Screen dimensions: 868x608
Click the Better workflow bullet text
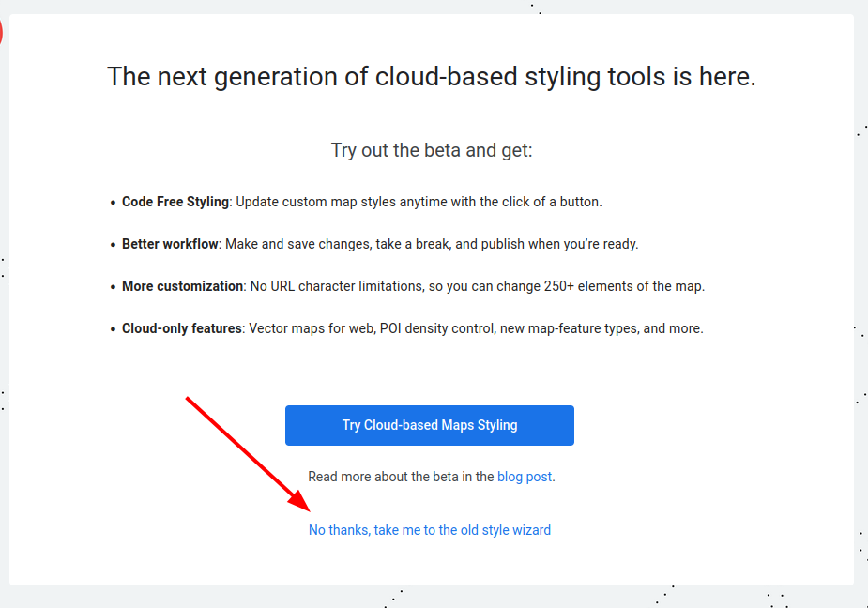(x=380, y=244)
